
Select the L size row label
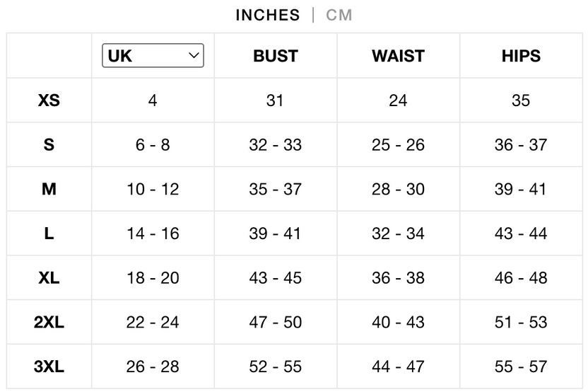pyautogui.click(x=49, y=234)
